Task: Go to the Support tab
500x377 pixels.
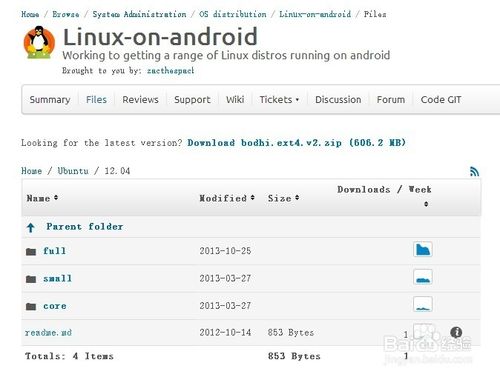Action: pos(192,99)
